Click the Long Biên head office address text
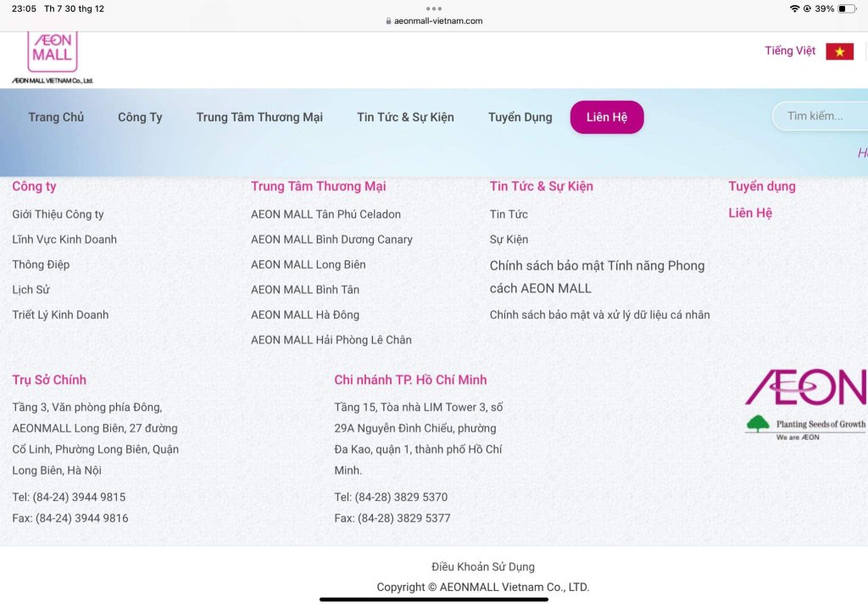 [95, 438]
